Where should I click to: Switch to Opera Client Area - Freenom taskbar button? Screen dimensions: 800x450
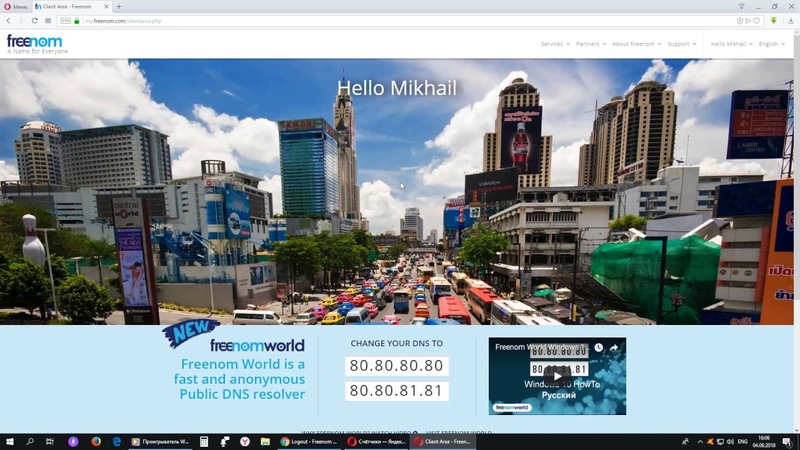[x=443, y=442]
